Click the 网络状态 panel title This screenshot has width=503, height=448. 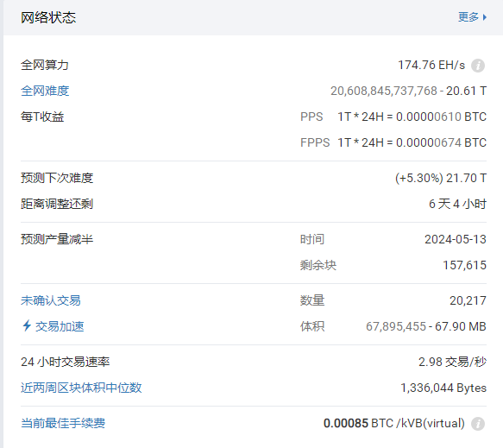(x=48, y=17)
